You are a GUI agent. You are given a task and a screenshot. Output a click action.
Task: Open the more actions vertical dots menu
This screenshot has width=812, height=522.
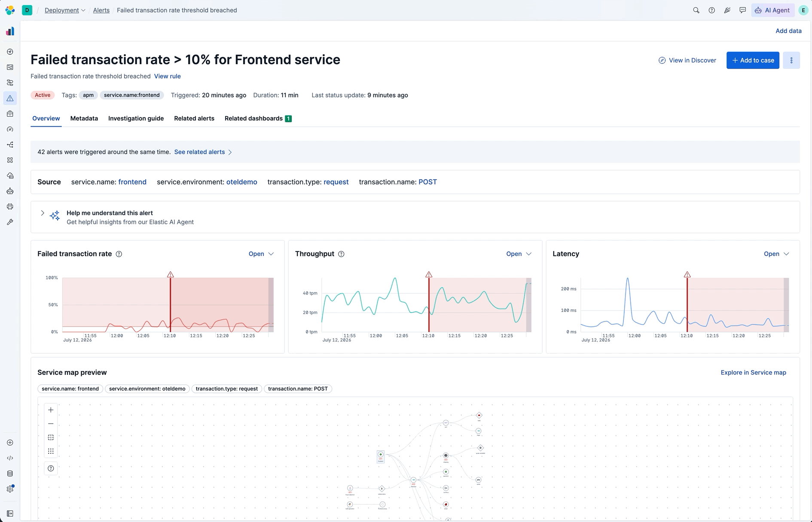pos(791,60)
